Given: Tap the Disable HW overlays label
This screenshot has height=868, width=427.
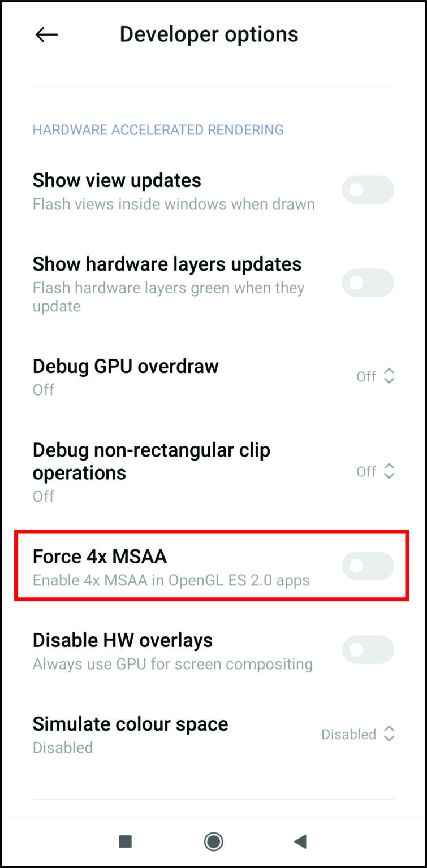Looking at the screenshot, I should click(x=123, y=640).
